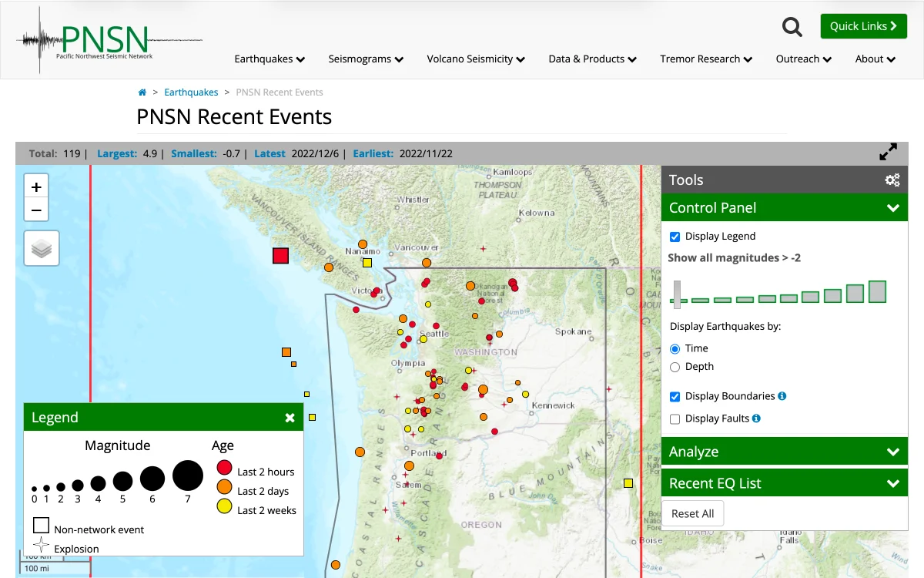Screen dimensions: 924x578
Task: Open the Tremor Research dropdown menu
Action: click(706, 59)
